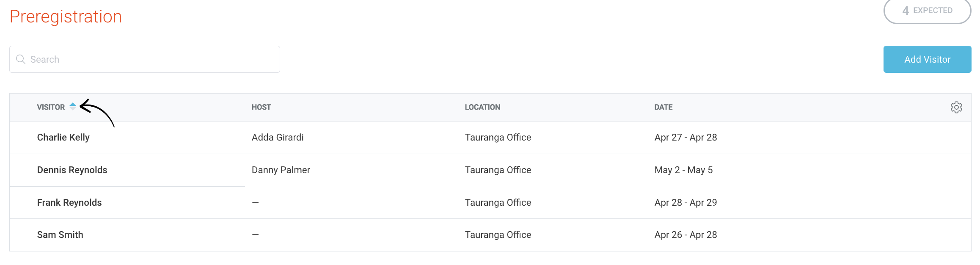Click Tauranga Office in Frank Reynolds' row
This screenshot has width=980, height=265.
[x=498, y=202]
